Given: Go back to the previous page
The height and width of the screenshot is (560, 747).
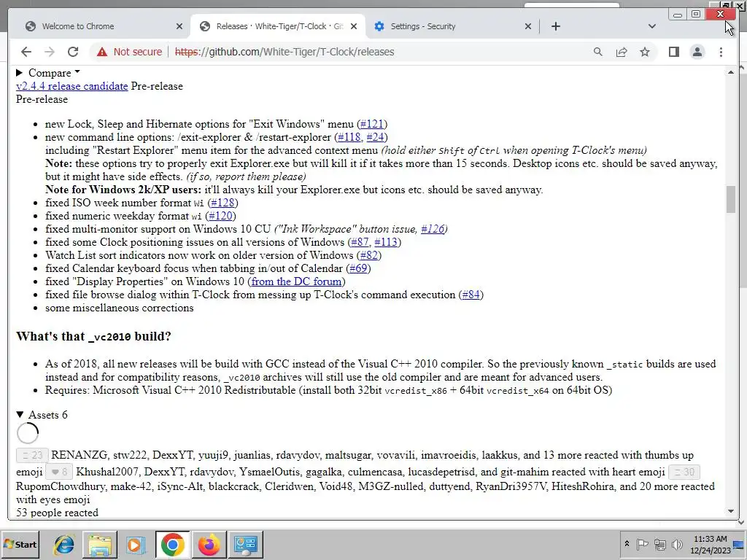Looking at the screenshot, I should (26, 52).
